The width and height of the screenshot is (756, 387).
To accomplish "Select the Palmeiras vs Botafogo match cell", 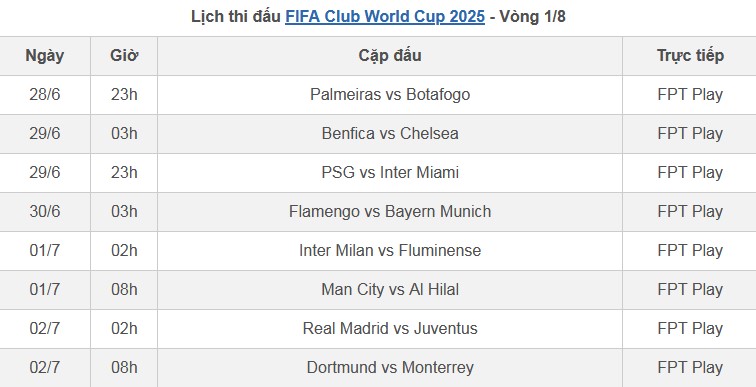I will coord(390,95).
